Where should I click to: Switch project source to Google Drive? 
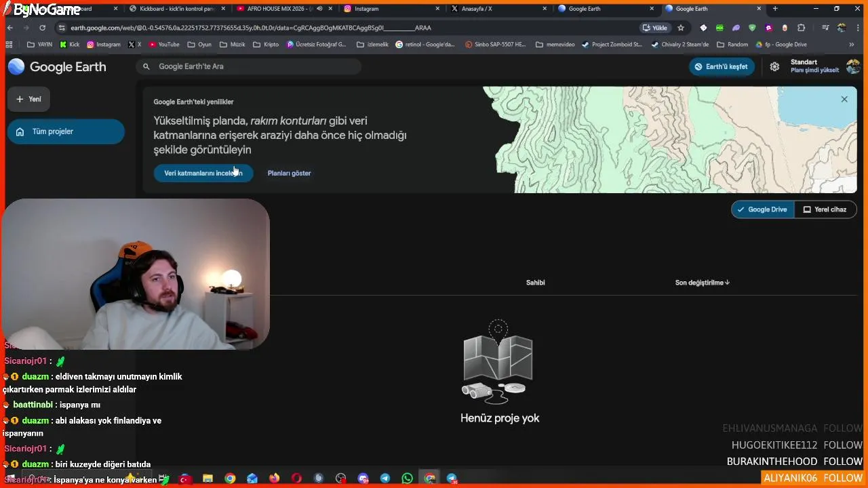tap(763, 209)
